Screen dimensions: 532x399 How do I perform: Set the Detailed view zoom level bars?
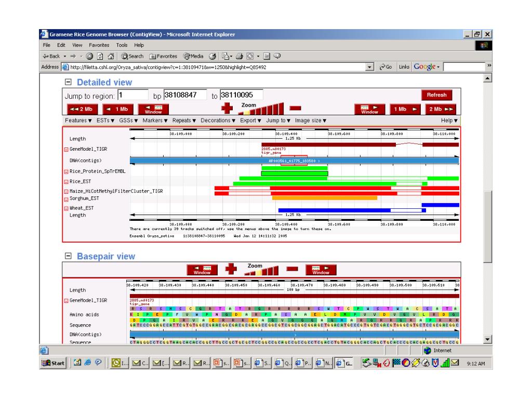(x=261, y=110)
